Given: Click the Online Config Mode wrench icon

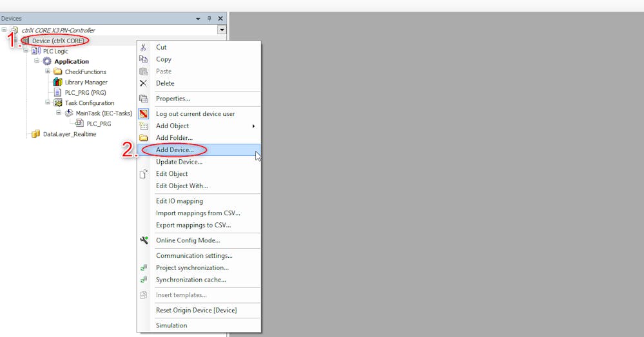Looking at the screenshot, I should [144, 240].
